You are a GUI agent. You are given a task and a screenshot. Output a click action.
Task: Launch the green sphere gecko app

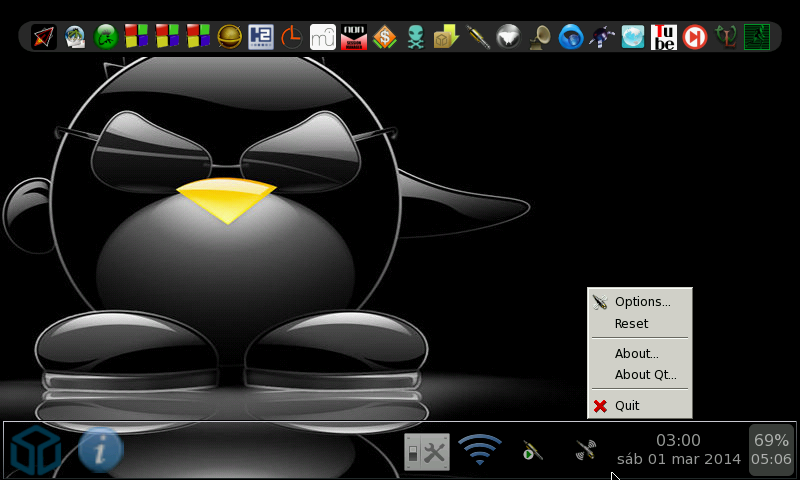click(106, 37)
